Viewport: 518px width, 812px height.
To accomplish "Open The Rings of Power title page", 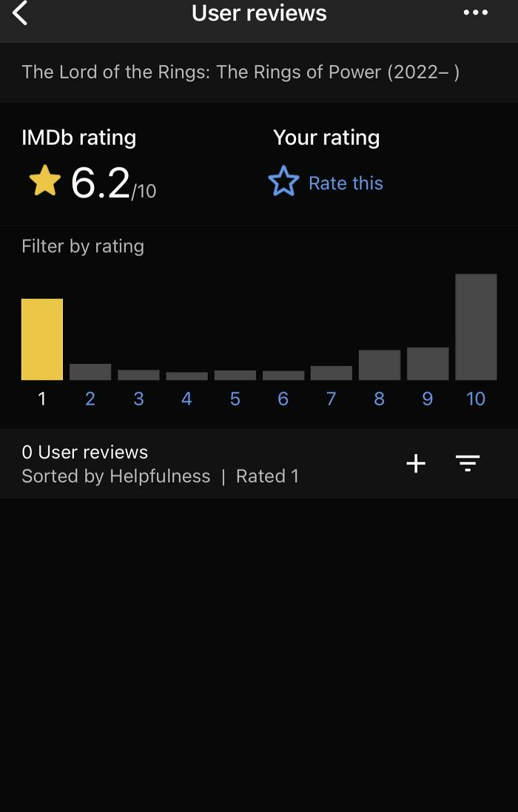I will tap(239, 72).
